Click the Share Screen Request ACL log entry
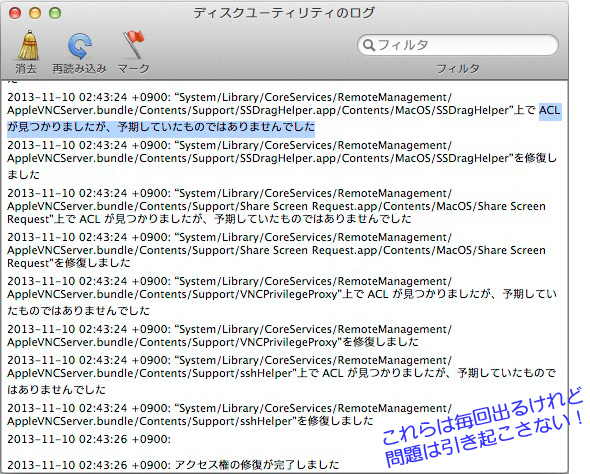Viewport: 590px width, 474px height. 276,206
